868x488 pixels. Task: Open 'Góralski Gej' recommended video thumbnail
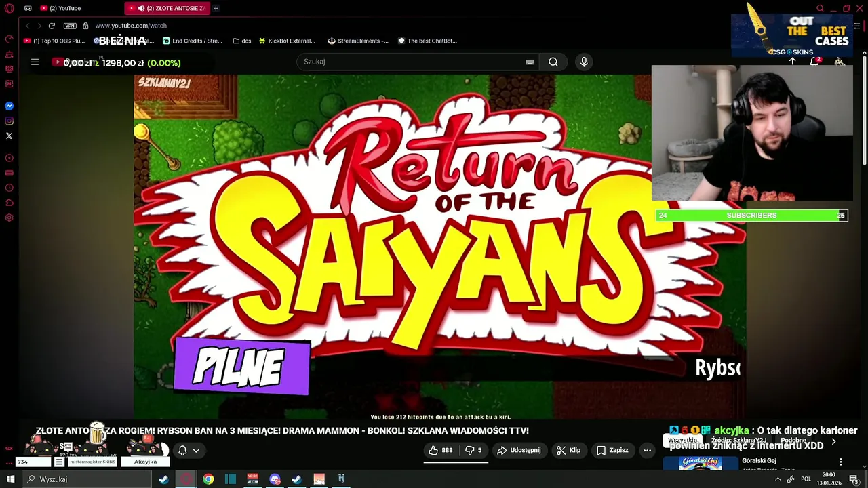(700, 464)
